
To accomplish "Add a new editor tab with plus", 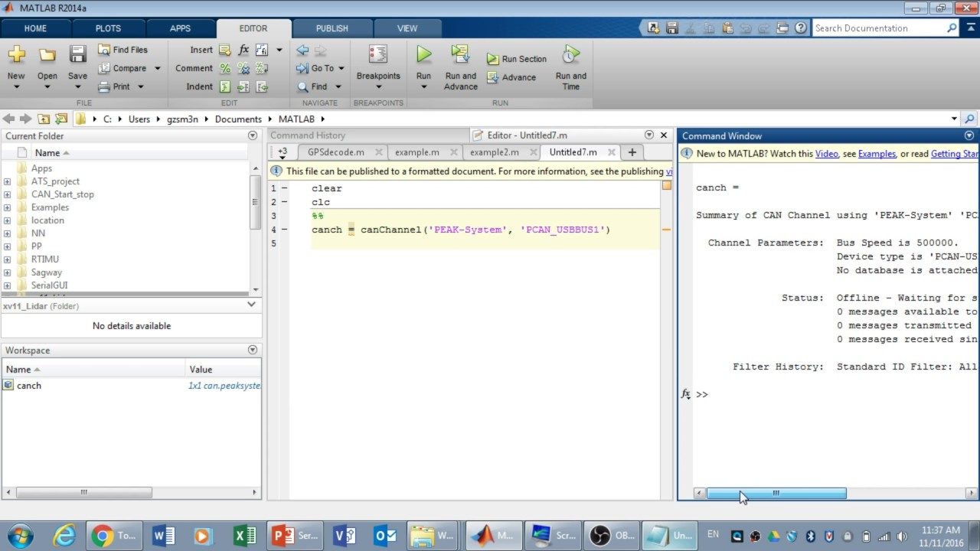I will click(x=632, y=152).
